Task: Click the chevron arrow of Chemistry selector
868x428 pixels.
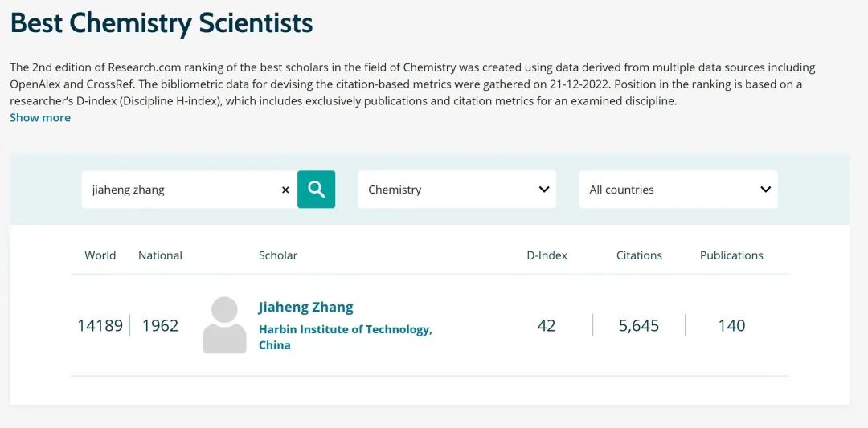Action: coord(544,190)
